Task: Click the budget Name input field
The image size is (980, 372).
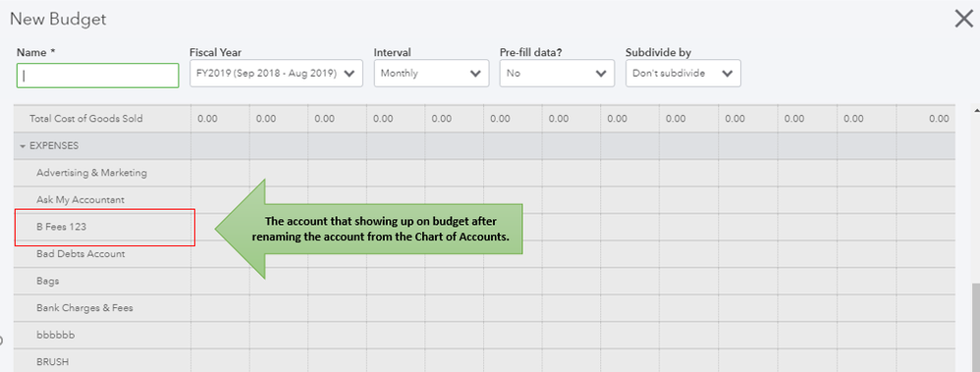Action: pyautogui.click(x=97, y=75)
